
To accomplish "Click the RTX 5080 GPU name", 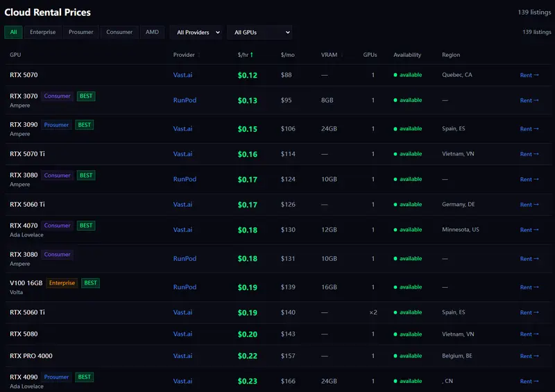I will [x=24, y=334].
